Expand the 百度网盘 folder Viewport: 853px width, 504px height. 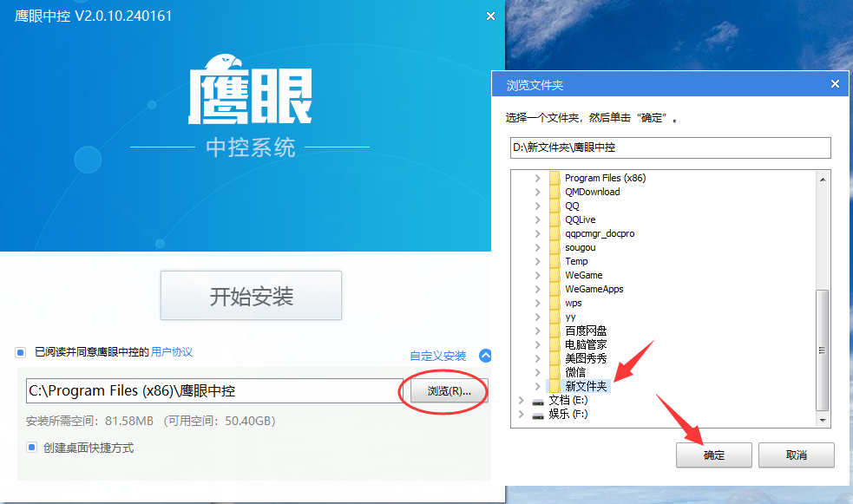coord(537,331)
